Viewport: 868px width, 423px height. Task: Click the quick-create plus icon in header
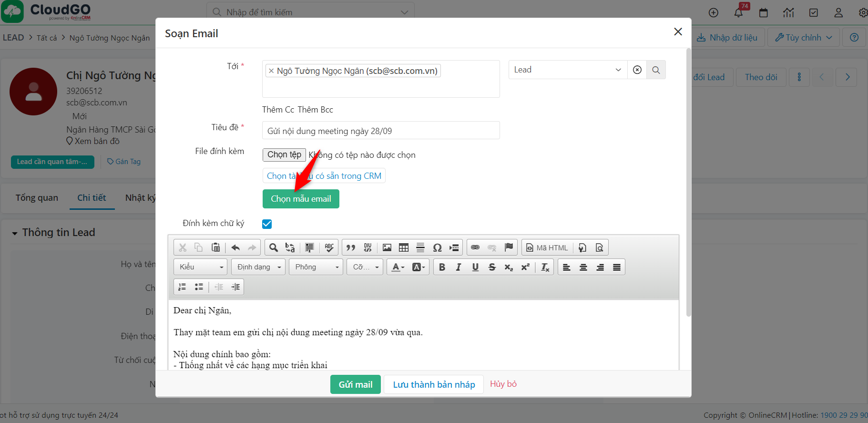[x=714, y=12]
